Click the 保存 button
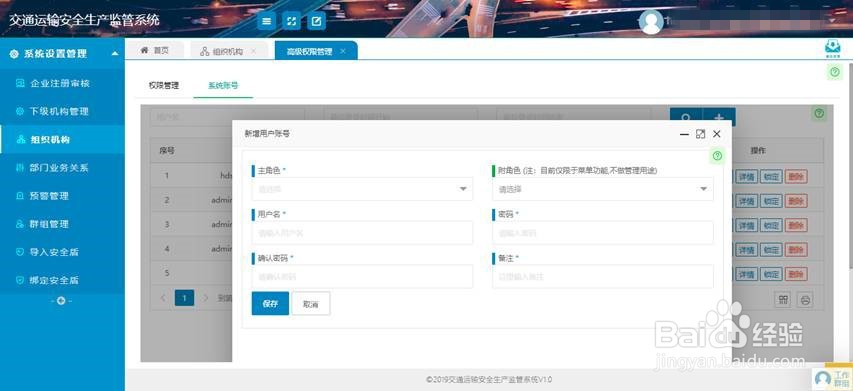The width and height of the screenshot is (853, 391). point(270,303)
